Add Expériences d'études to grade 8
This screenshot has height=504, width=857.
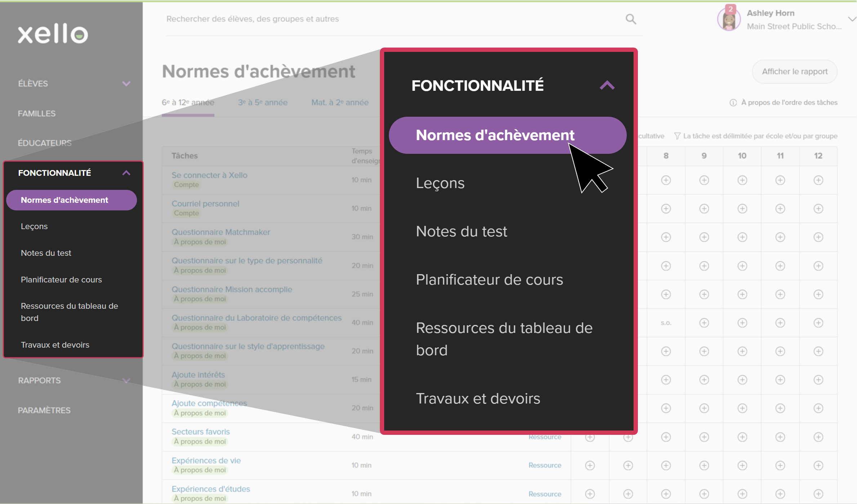(x=666, y=494)
